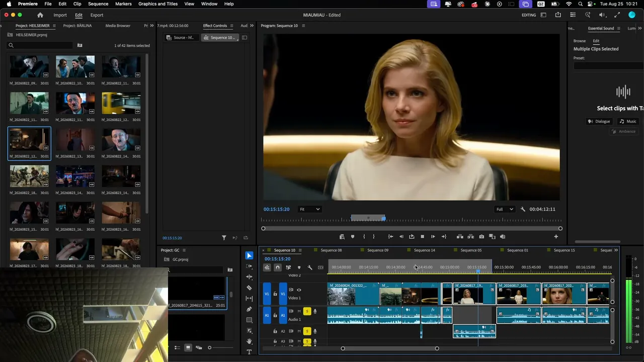Click the Program Monitor zoom scroll bar
Viewport: 644px width, 362px height.
(x=412, y=228)
